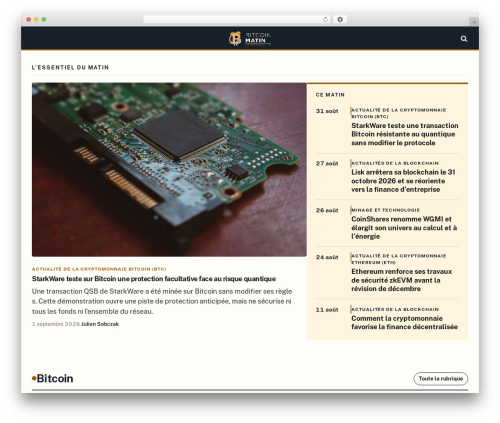The height and width of the screenshot is (423, 500).
Task: Click the date '1 septembre 2026'
Action: tap(56, 324)
